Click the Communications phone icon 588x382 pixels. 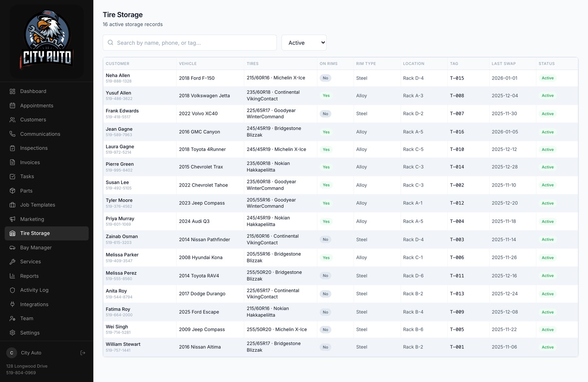(x=12, y=134)
